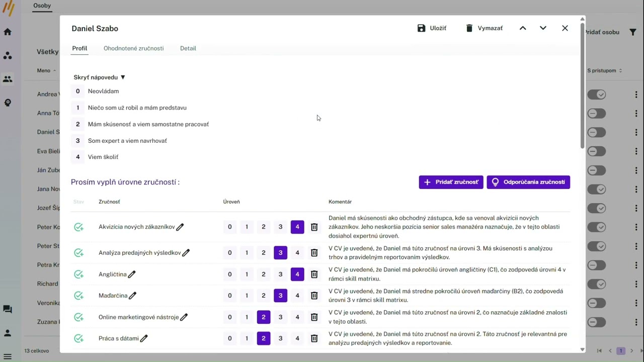Delete the Akvizícia nových zákazníkov skill
The image size is (644, 362).
click(314, 227)
